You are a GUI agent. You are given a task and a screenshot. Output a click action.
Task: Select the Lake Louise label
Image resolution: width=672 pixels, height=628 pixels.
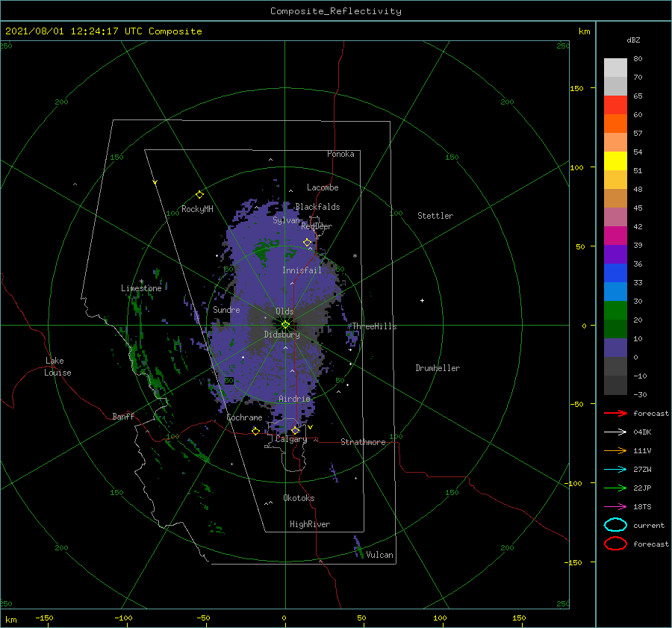[x=57, y=367]
